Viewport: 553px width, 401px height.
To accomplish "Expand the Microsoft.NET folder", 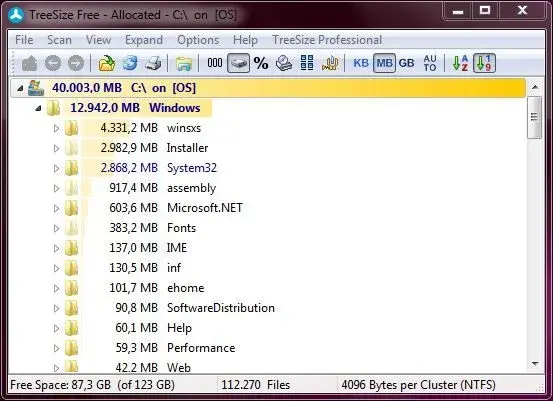I will pyautogui.click(x=56, y=208).
